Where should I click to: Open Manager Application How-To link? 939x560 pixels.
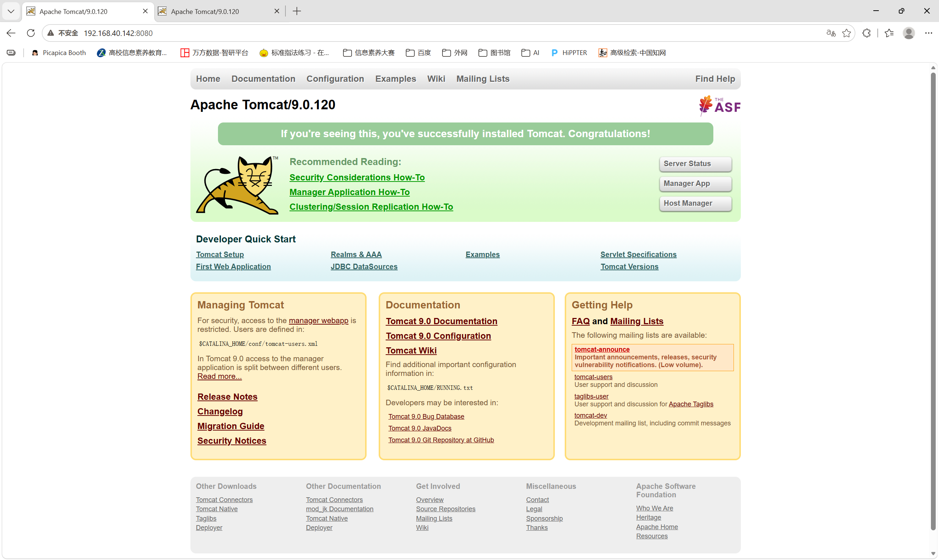(x=349, y=192)
